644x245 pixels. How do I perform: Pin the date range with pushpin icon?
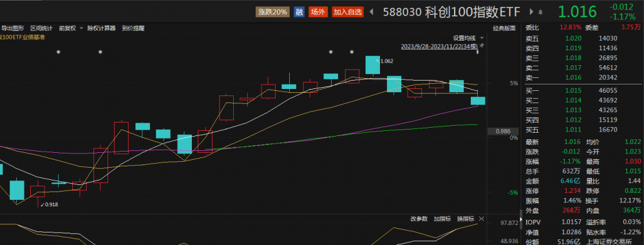(x=482, y=46)
